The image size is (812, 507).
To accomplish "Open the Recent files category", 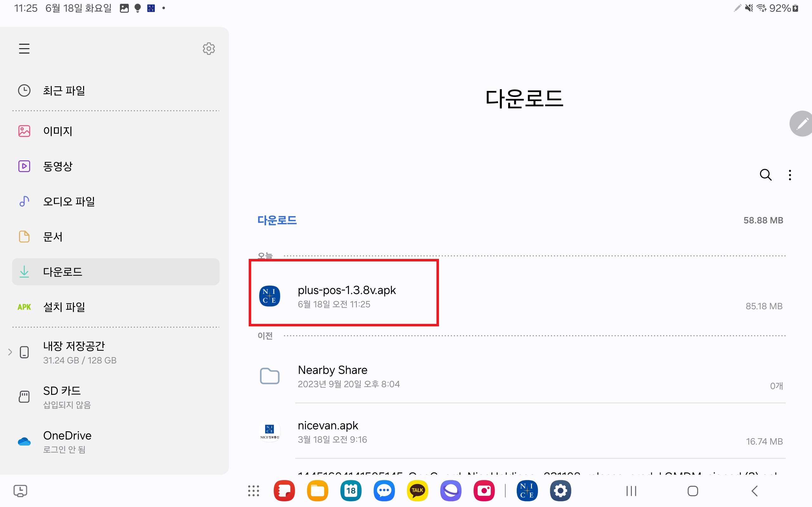I will click(x=64, y=91).
